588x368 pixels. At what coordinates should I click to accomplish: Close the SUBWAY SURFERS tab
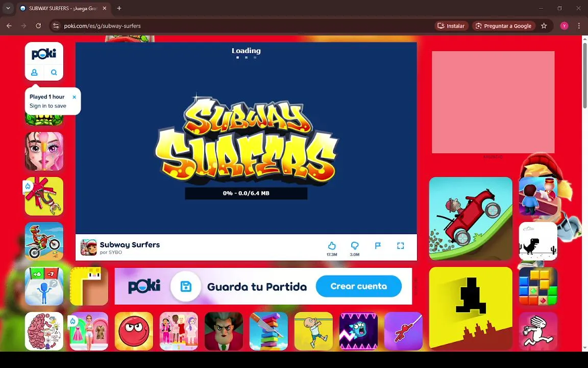(105, 8)
